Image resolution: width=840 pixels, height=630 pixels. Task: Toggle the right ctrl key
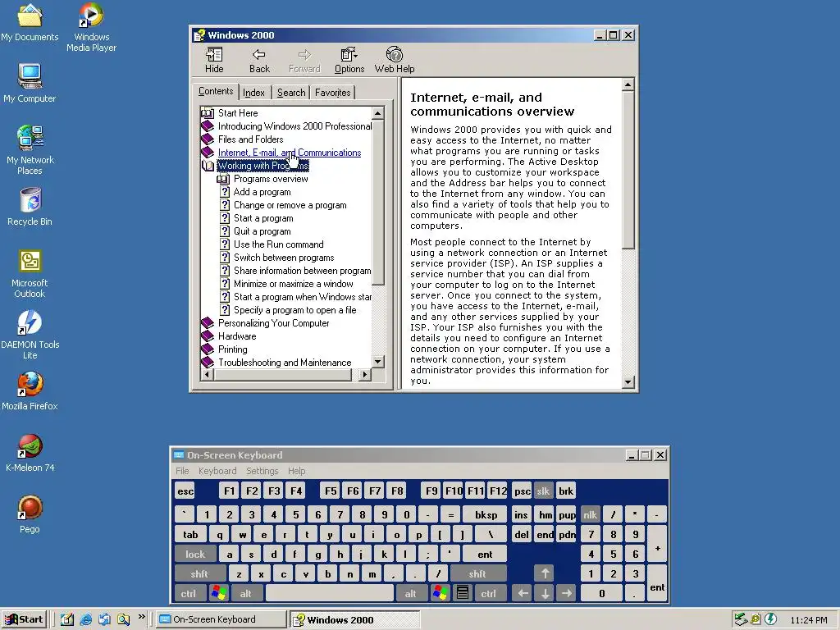point(489,594)
